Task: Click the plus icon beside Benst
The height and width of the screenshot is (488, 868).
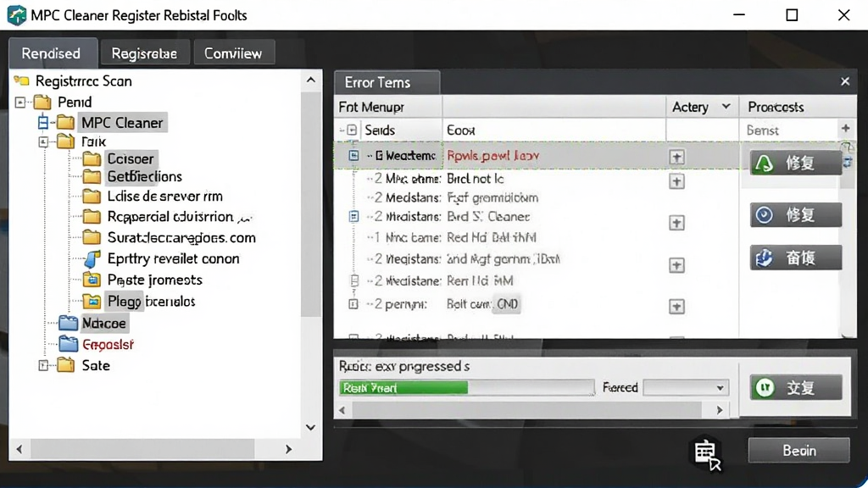Action: click(x=845, y=129)
